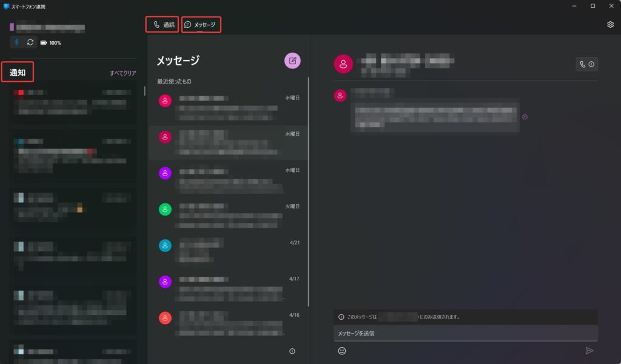The height and width of the screenshot is (364, 621).
Task: Click the phone device name at top left
Action: point(50,28)
